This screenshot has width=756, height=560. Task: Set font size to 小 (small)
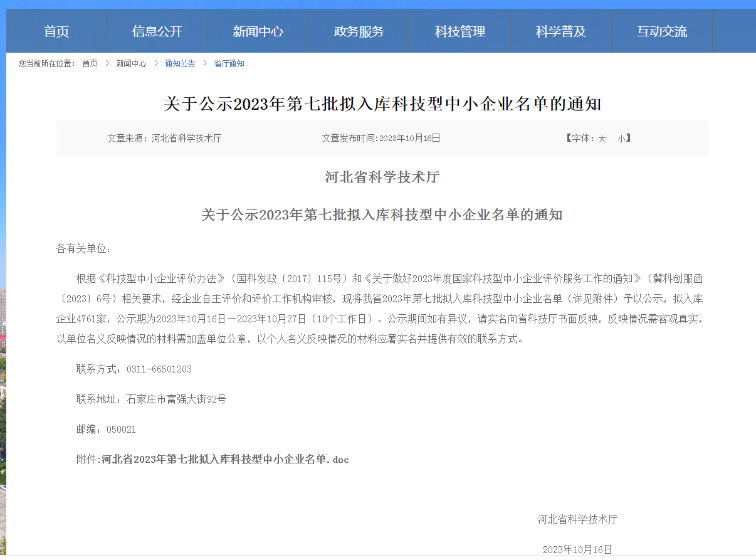pyautogui.click(x=621, y=139)
